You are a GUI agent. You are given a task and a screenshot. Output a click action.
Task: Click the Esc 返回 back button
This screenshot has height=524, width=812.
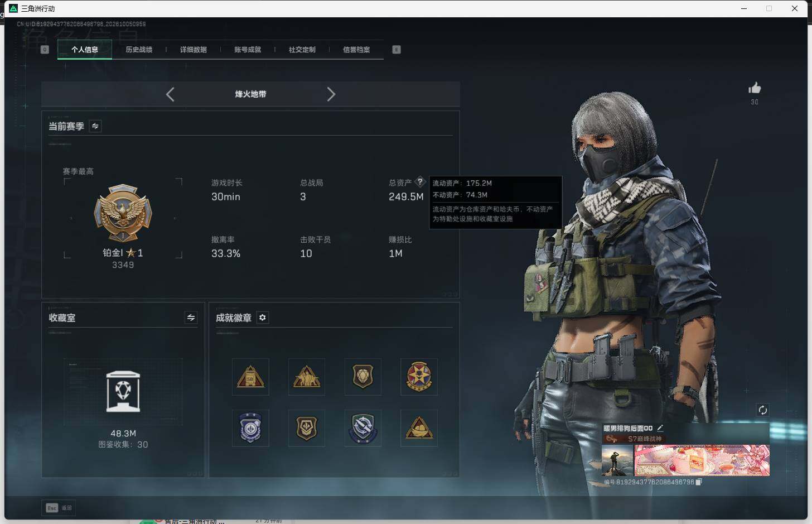pyautogui.click(x=59, y=508)
